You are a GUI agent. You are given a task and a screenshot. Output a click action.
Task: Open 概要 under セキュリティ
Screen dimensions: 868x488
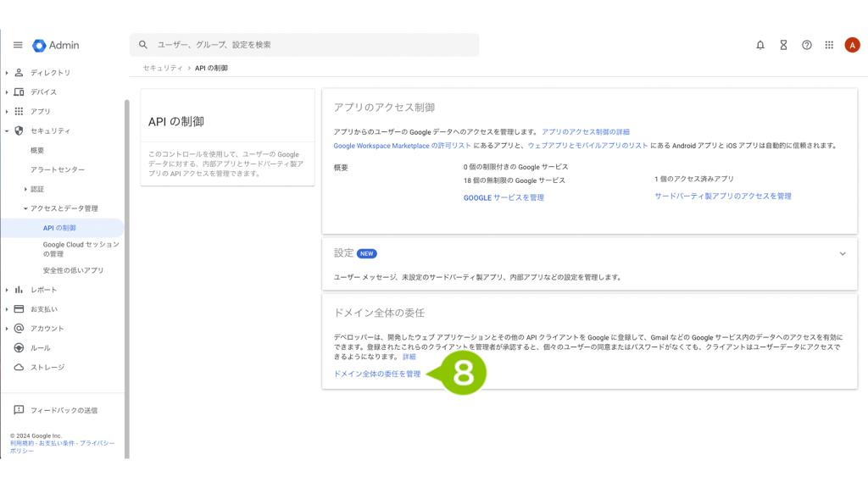[37, 151]
